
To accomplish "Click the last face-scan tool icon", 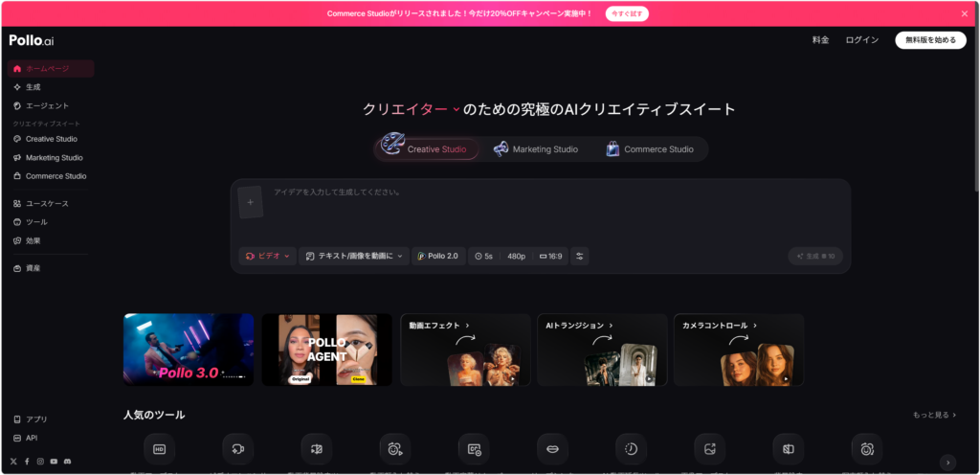I will point(867,449).
